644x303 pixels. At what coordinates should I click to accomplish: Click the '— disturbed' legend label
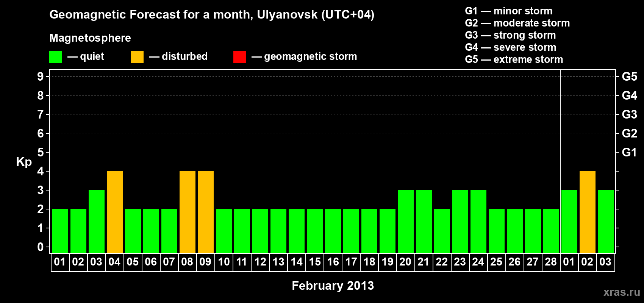coord(178,56)
